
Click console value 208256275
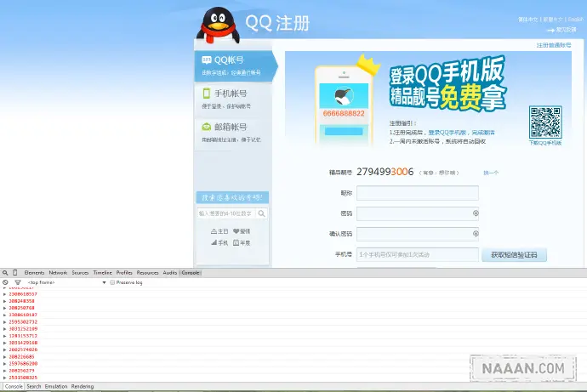tap(22, 371)
